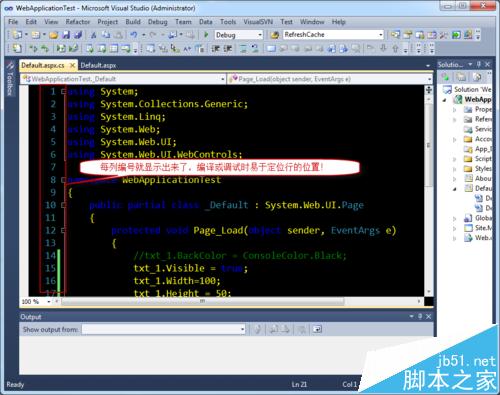Click the editor horizontal scrollbar

(x=202, y=301)
